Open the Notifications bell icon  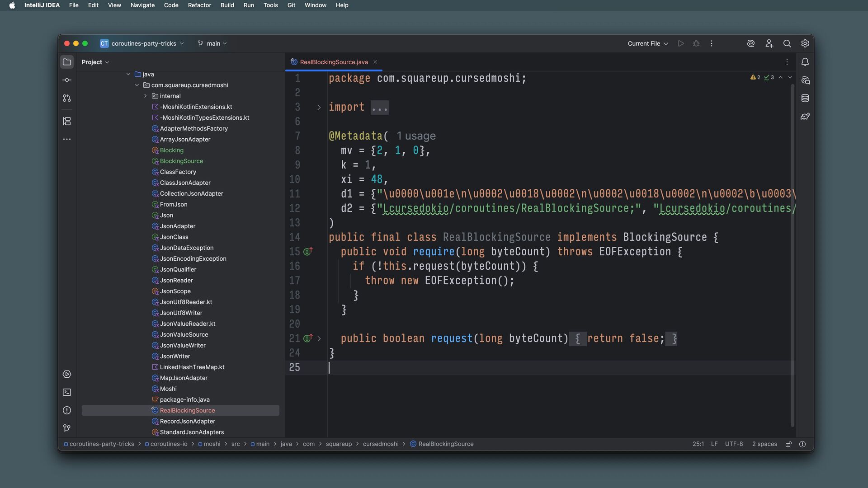pyautogui.click(x=805, y=62)
